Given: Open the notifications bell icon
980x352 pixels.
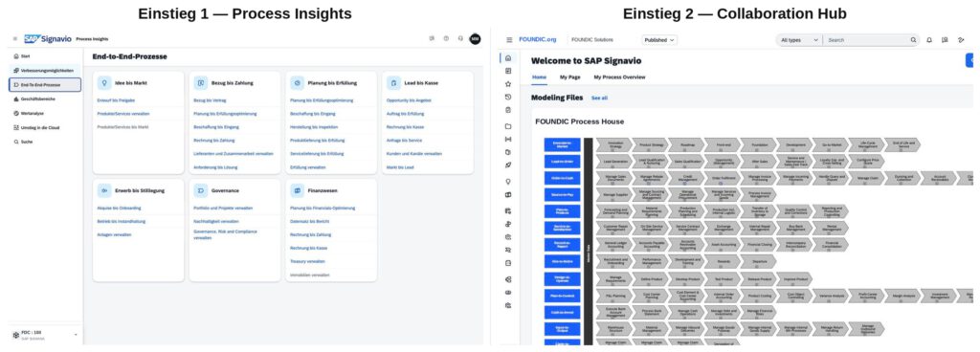Looking at the screenshot, I should tap(928, 40).
